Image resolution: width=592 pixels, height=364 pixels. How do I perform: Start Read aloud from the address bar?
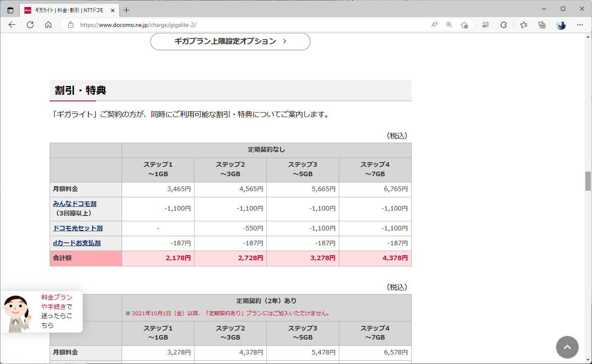[x=434, y=25]
